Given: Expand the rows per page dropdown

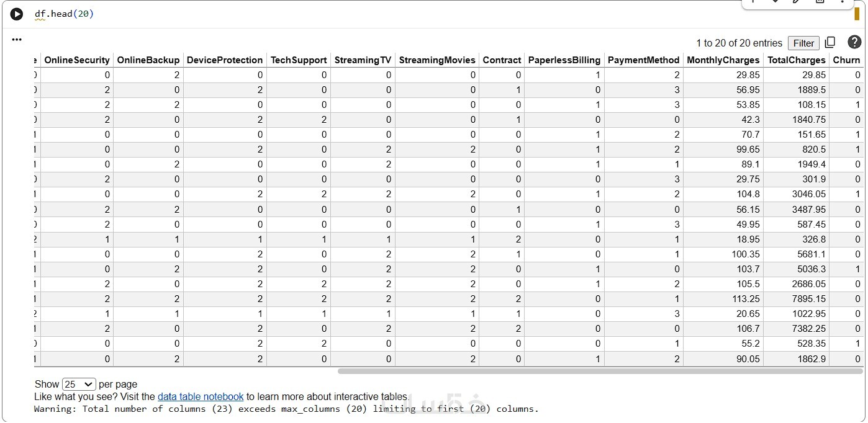Looking at the screenshot, I should pyautogui.click(x=79, y=384).
